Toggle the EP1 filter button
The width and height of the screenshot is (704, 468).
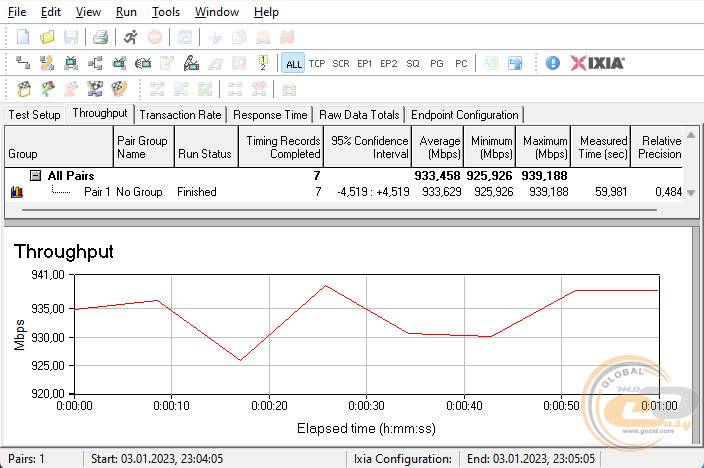click(x=365, y=63)
